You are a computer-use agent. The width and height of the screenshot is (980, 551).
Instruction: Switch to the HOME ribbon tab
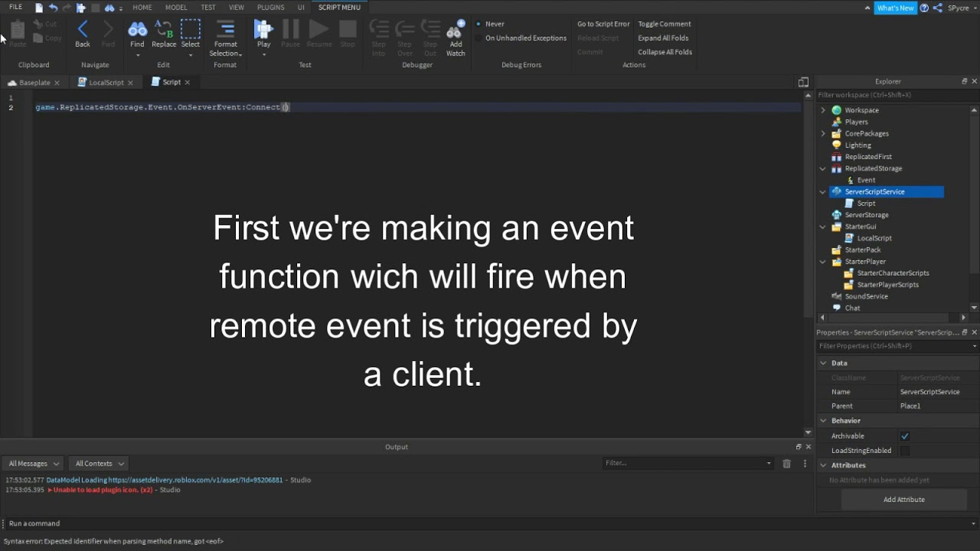(x=142, y=8)
